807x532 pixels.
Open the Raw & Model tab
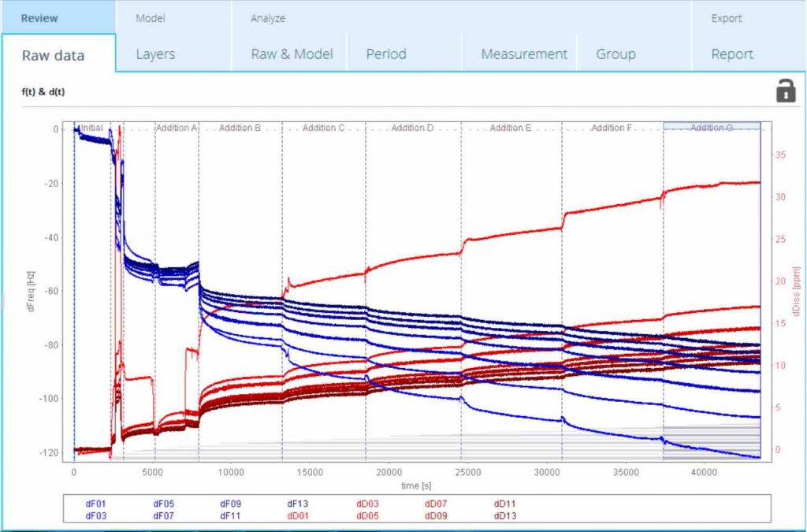tap(292, 54)
